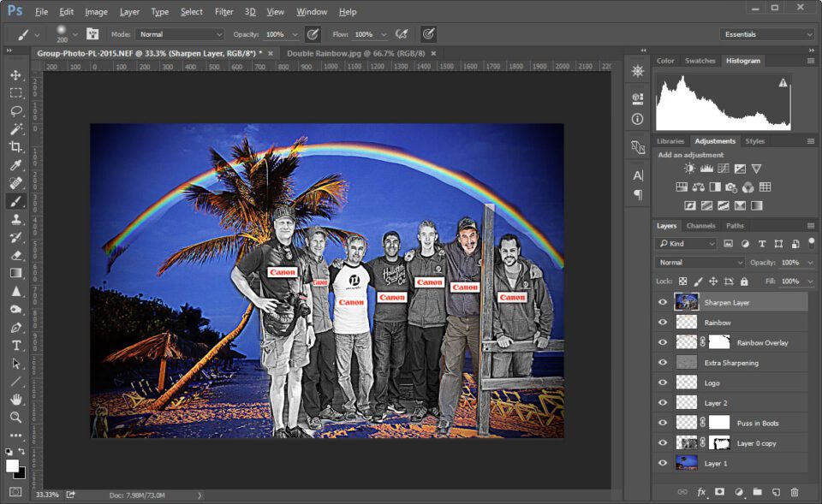Delete layer with trash icon
822x504 pixels.
coord(795,492)
